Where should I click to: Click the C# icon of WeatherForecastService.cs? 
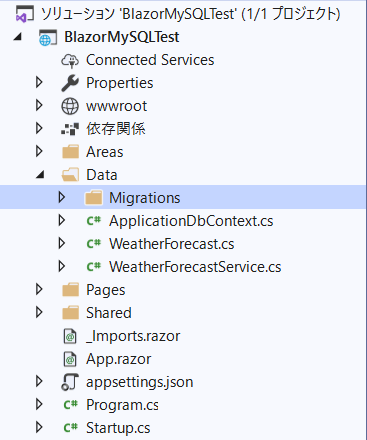tap(94, 267)
